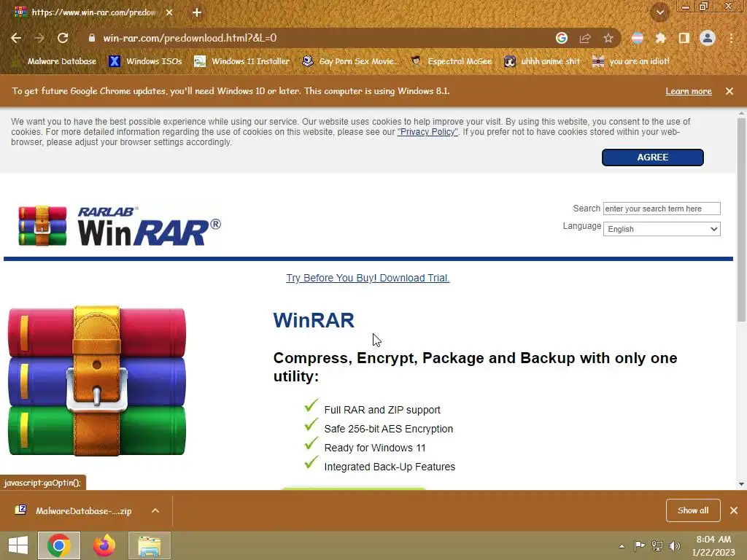This screenshot has height=560, width=747.
Task: Open the Windows Start menu
Action: pyautogui.click(x=18, y=545)
